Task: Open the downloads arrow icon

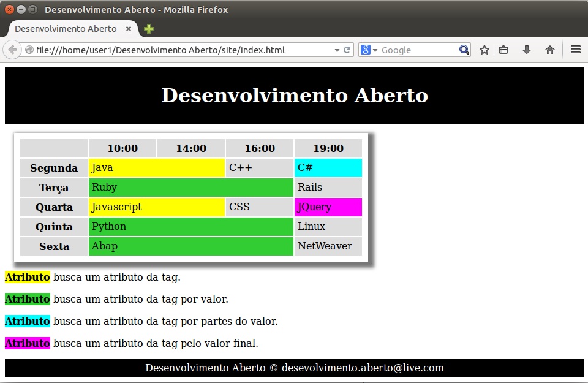Action: tap(527, 50)
